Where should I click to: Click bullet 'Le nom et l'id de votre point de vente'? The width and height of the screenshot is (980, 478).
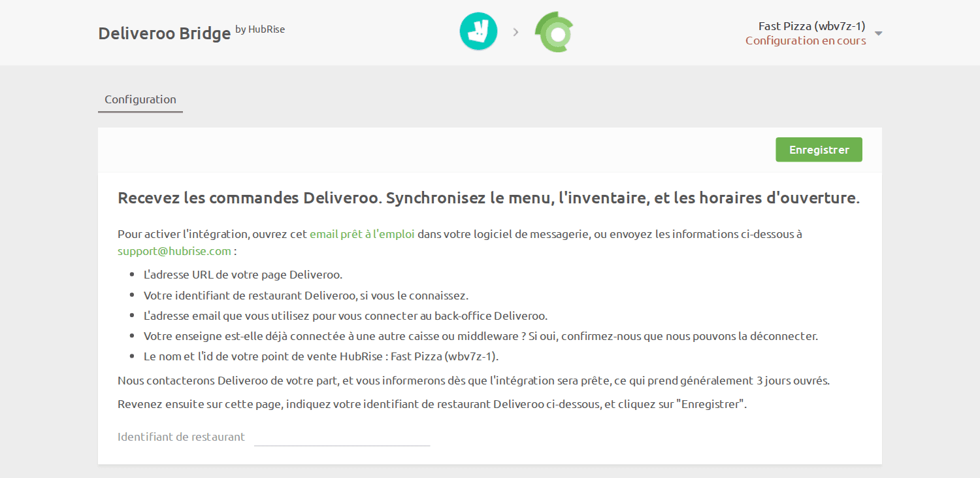pyautogui.click(x=321, y=357)
